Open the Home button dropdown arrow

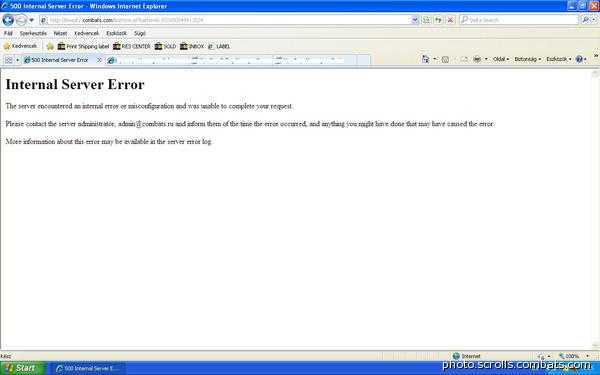tap(434, 59)
